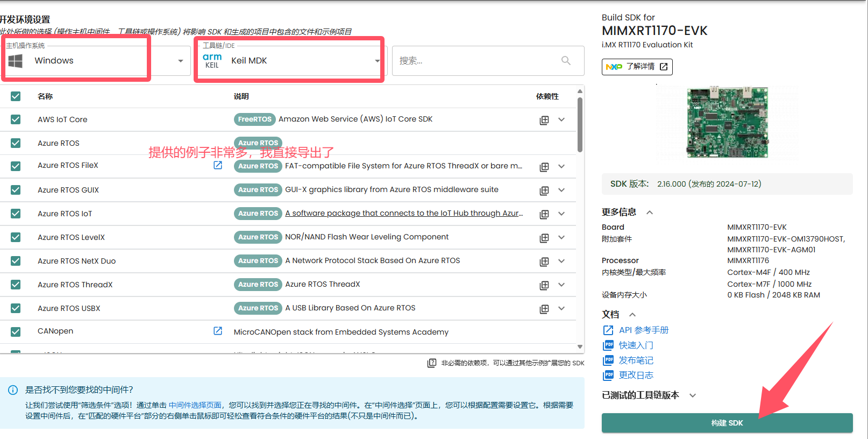The image size is (868, 439).
Task: Click the info icon in middleware notice
Action: (x=13, y=390)
